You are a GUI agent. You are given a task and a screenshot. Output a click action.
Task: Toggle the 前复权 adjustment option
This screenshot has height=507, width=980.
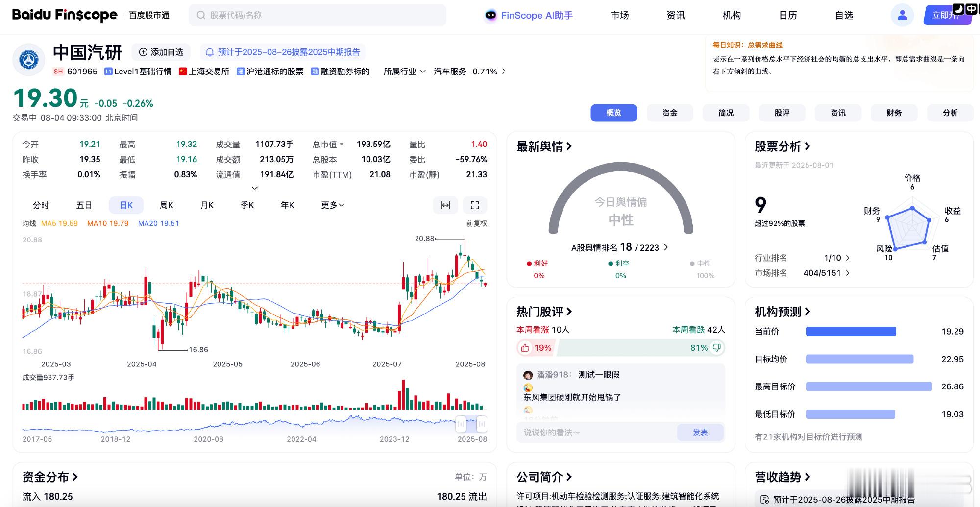tap(476, 223)
